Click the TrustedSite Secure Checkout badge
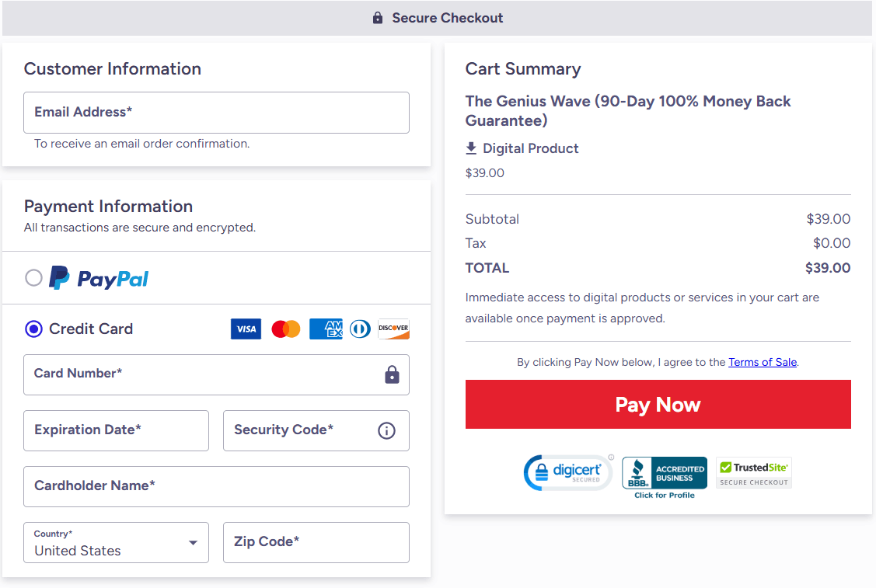876x588 pixels. click(753, 471)
